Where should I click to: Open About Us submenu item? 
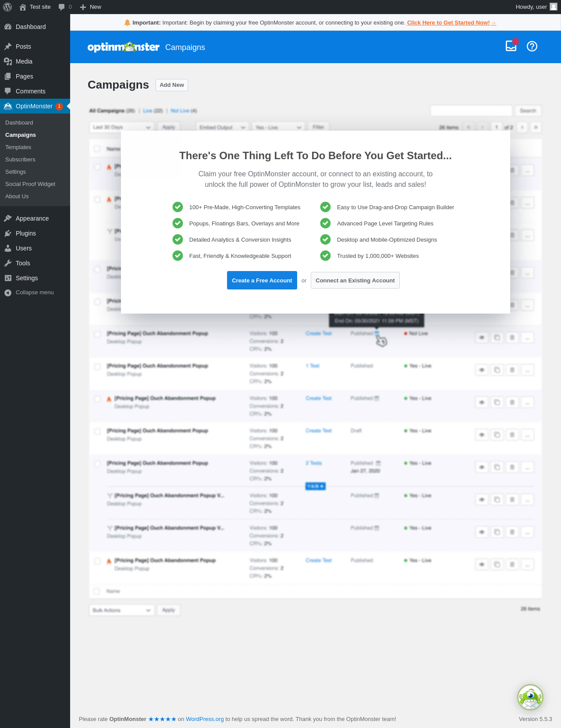click(17, 196)
